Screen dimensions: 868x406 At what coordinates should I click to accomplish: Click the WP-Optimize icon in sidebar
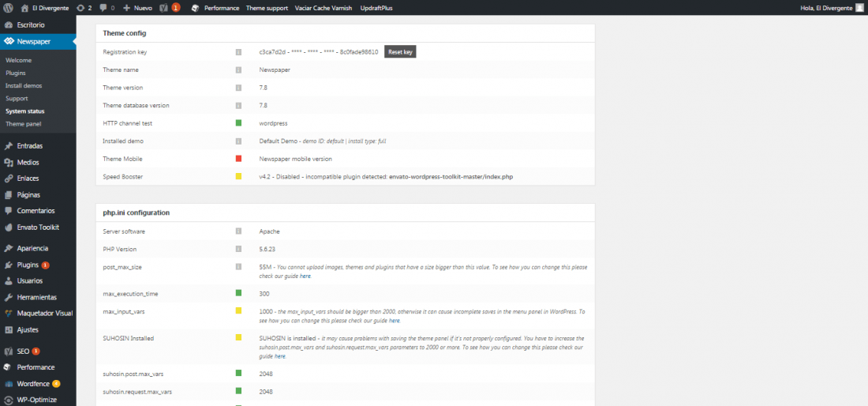click(9, 400)
